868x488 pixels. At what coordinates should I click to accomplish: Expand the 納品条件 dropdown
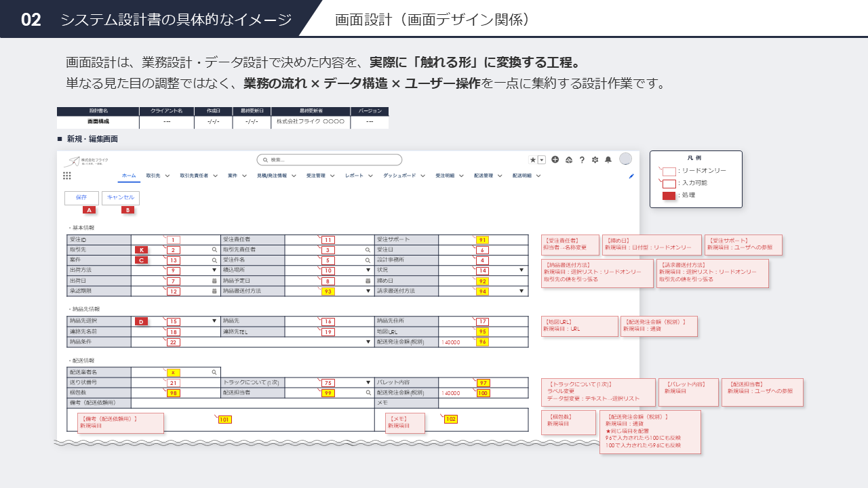[x=368, y=342]
